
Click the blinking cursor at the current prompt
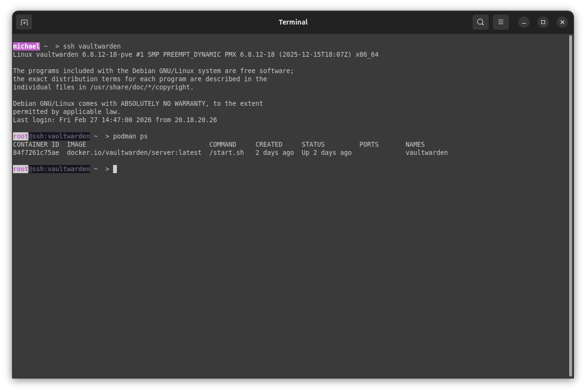pyautogui.click(x=115, y=169)
